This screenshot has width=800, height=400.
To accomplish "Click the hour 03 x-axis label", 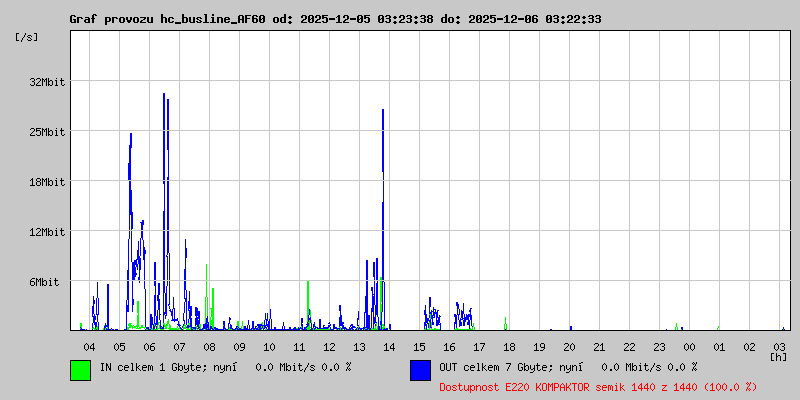I will [x=780, y=347].
